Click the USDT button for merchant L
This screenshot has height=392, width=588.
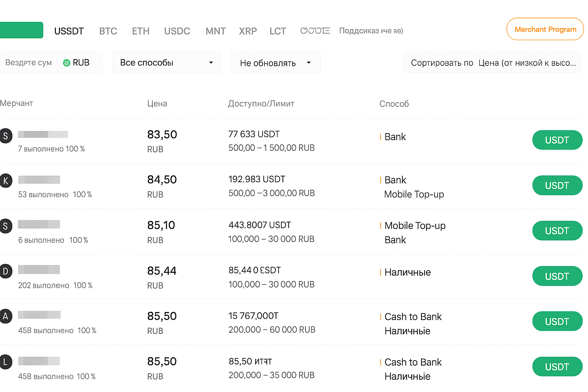click(557, 367)
